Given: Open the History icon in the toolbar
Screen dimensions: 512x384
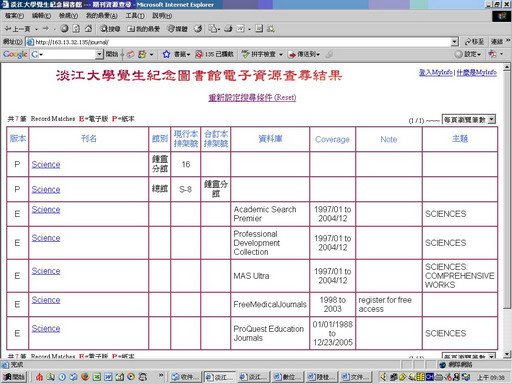Looking at the screenshot, I should coord(198,29).
